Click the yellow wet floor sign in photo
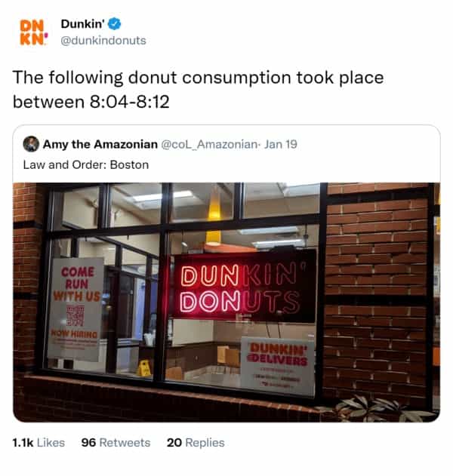The width and height of the screenshot is (453, 476). (144, 369)
